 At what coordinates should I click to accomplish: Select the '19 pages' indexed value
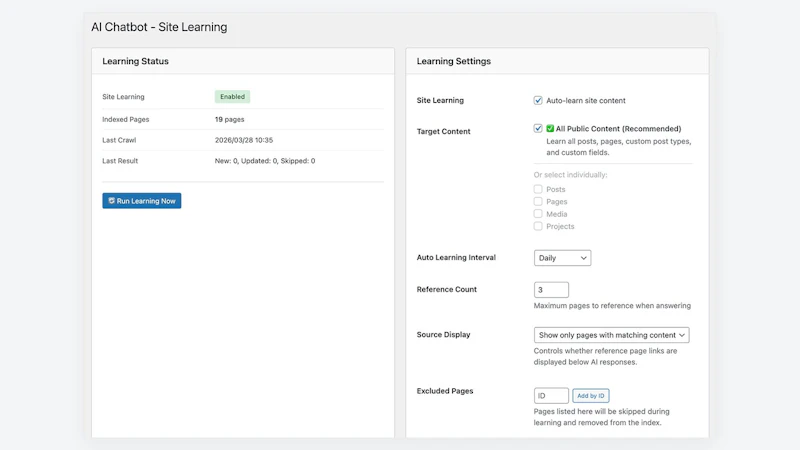pyautogui.click(x=230, y=119)
